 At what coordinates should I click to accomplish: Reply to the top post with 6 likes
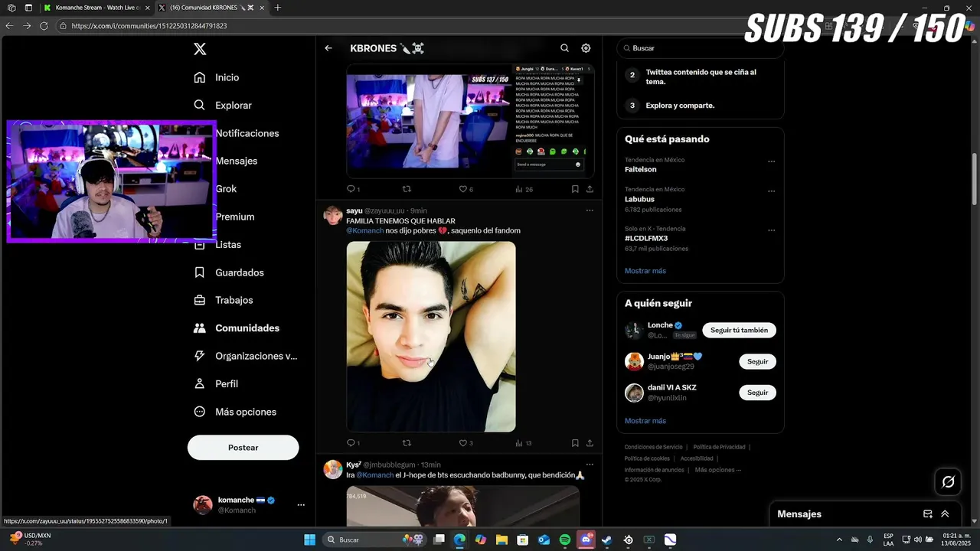pyautogui.click(x=353, y=189)
